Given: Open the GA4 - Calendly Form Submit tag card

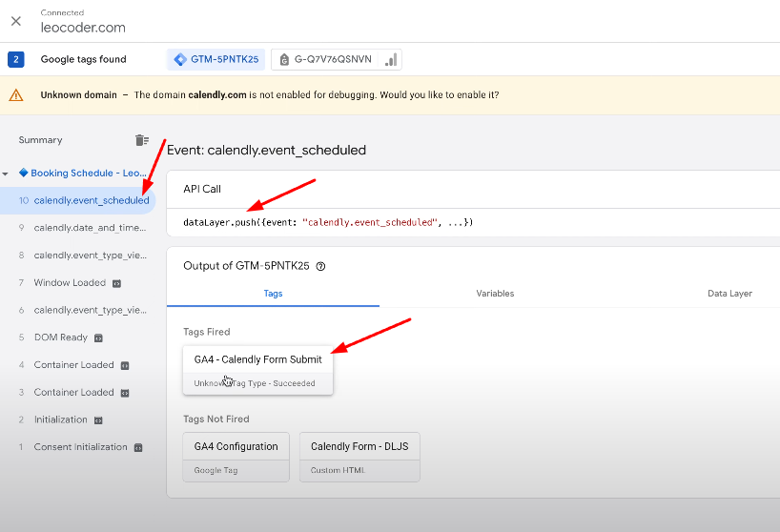Looking at the screenshot, I should point(257,371).
